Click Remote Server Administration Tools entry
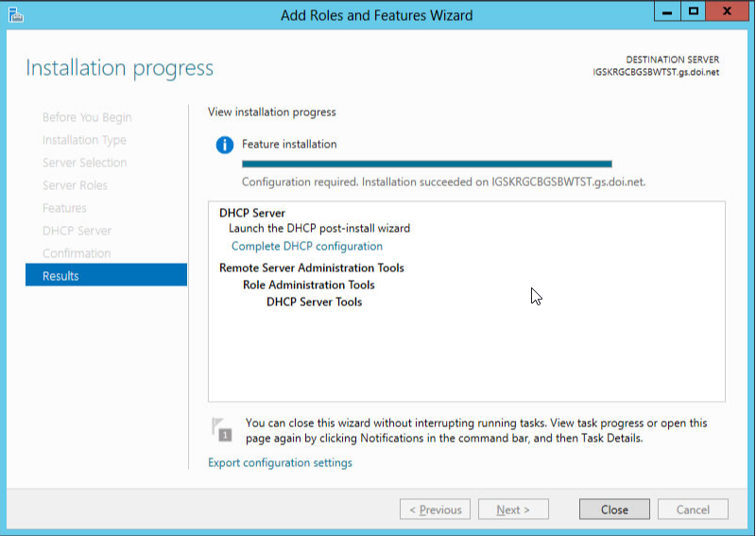 (312, 268)
